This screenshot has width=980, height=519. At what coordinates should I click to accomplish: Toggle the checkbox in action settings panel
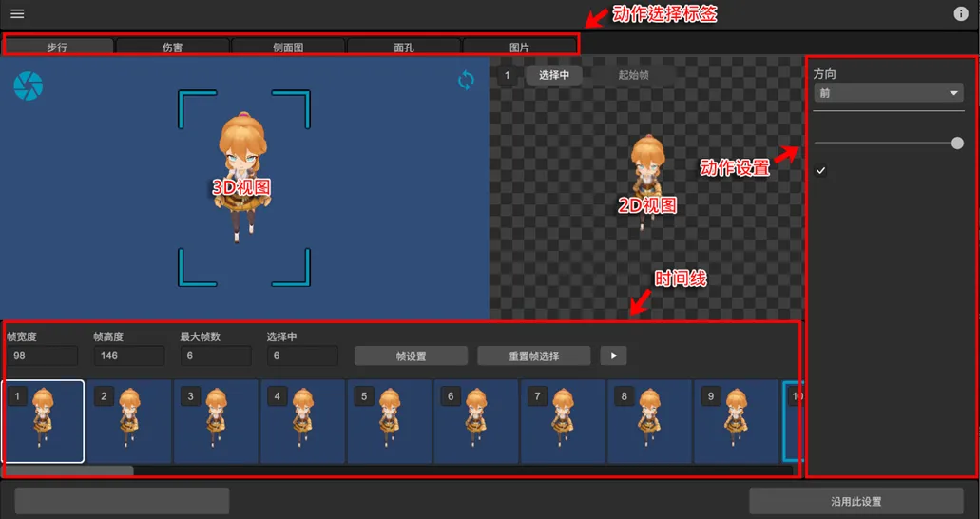pyautogui.click(x=821, y=170)
